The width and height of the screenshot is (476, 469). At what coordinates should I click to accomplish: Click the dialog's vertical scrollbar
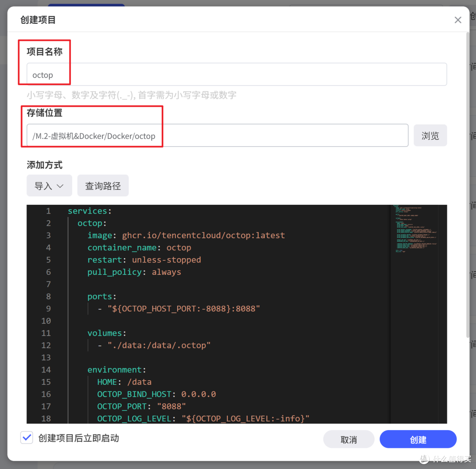coord(468,185)
